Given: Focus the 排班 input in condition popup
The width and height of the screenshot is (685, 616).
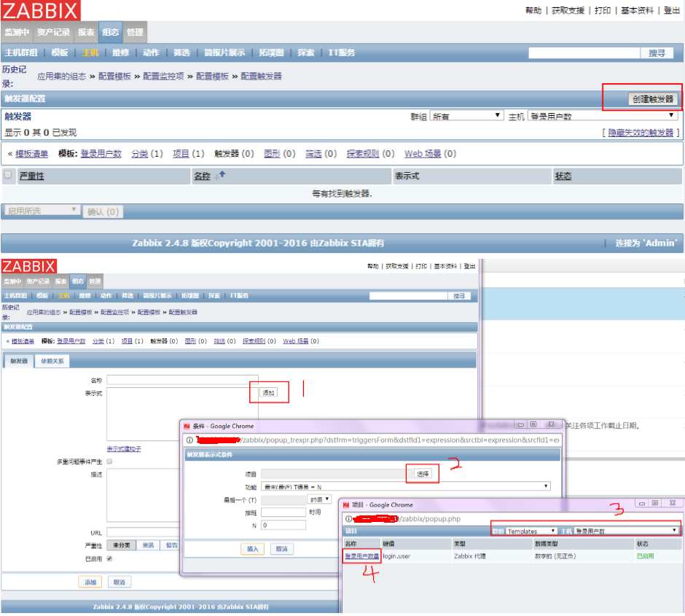Looking at the screenshot, I should [283, 512].
